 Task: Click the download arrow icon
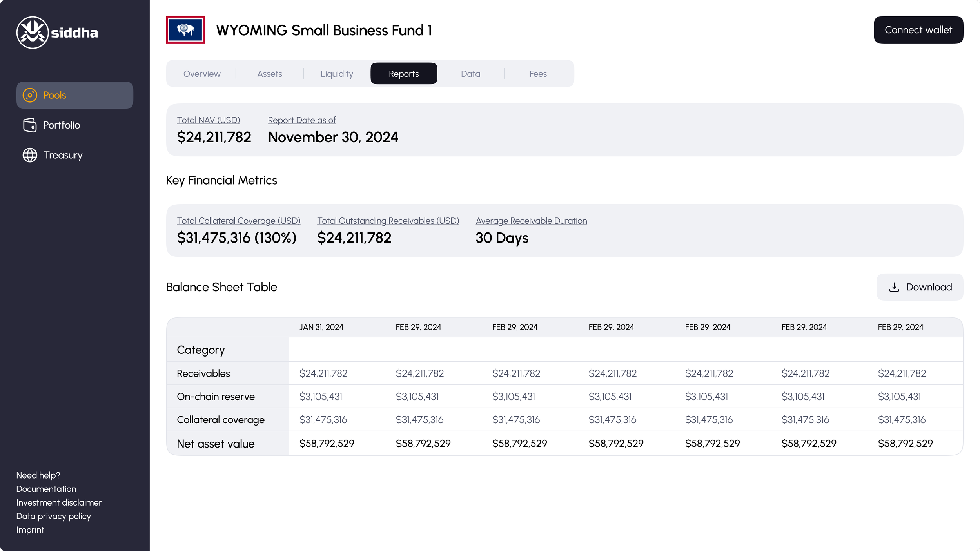(x=894, y=287)
